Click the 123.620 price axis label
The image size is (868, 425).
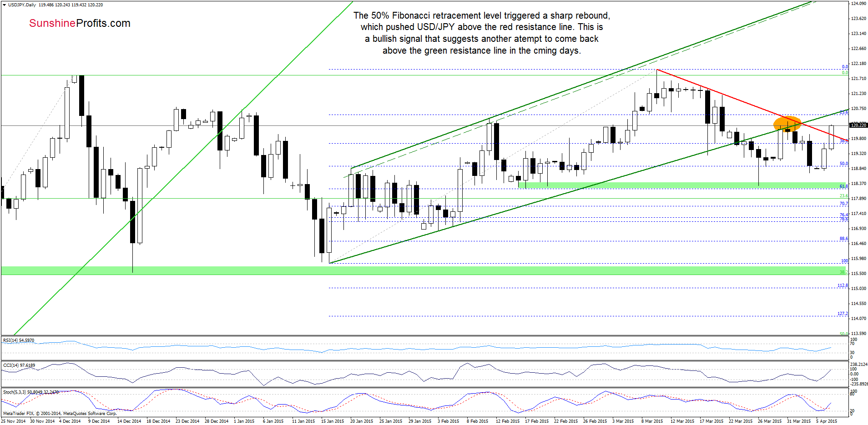858,19
